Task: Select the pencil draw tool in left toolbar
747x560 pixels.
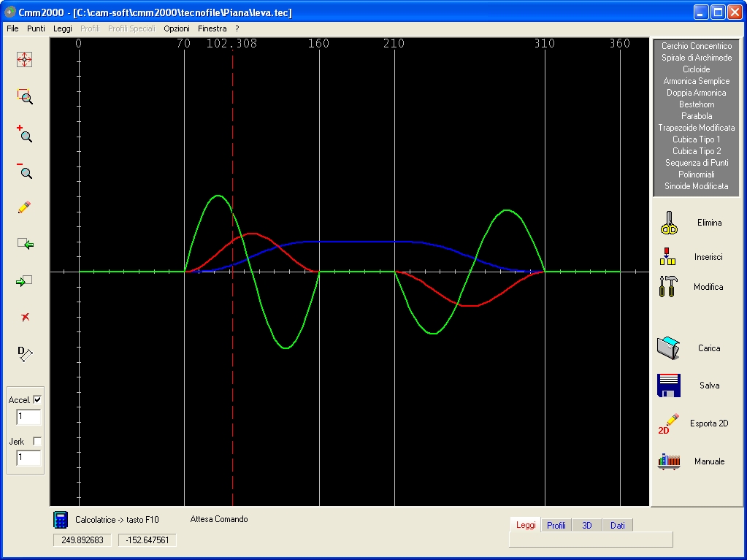Action: click(24, 207)
